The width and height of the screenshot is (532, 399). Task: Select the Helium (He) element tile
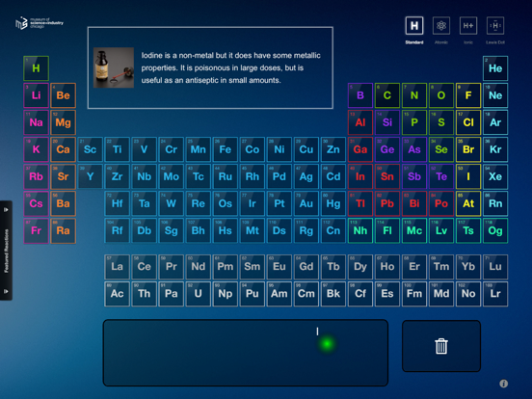(x=495, y=68)
